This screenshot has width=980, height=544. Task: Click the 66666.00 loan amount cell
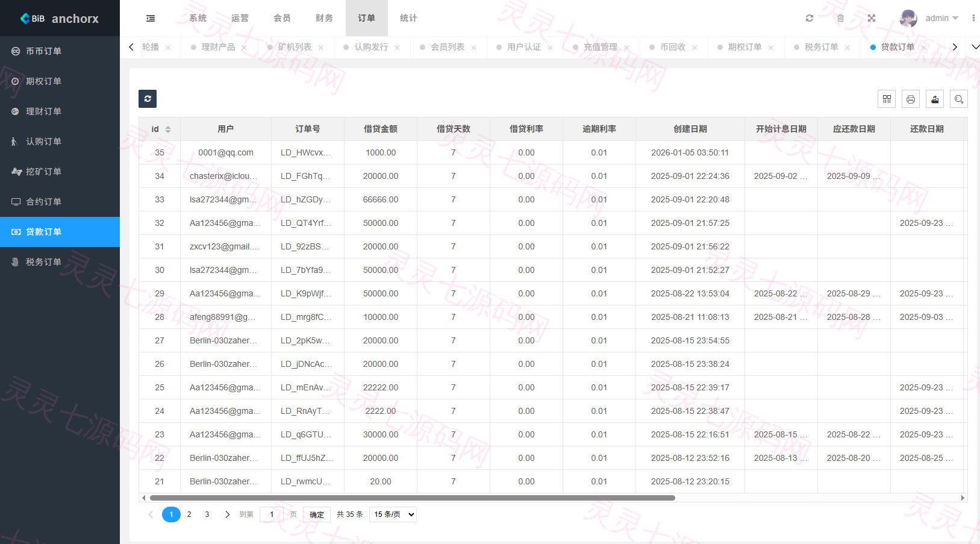[381, 199]
